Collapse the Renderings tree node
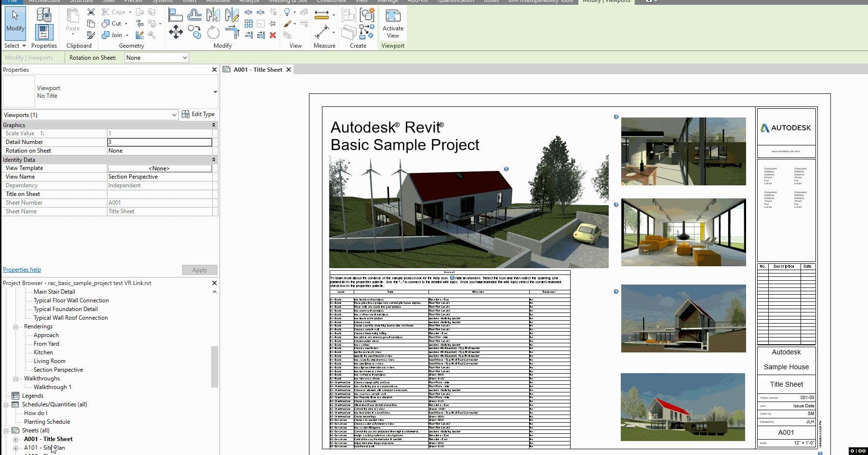The image size is (868, 455). tap(16, 326)
